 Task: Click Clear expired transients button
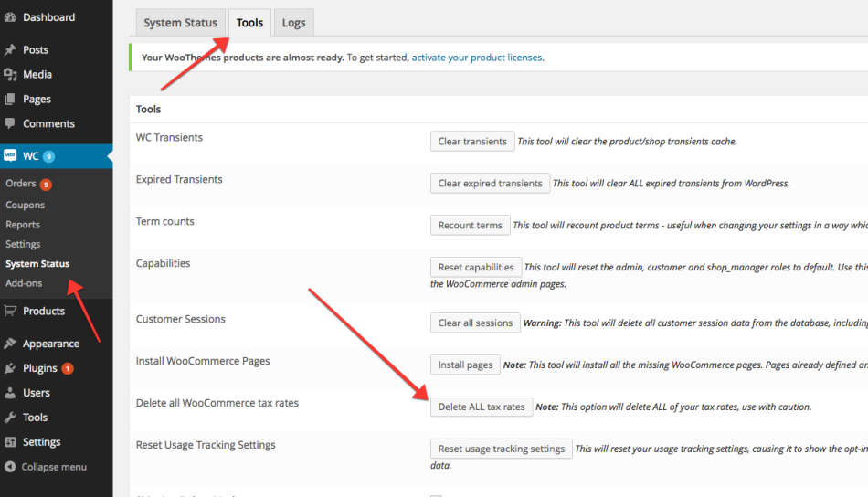490,184
